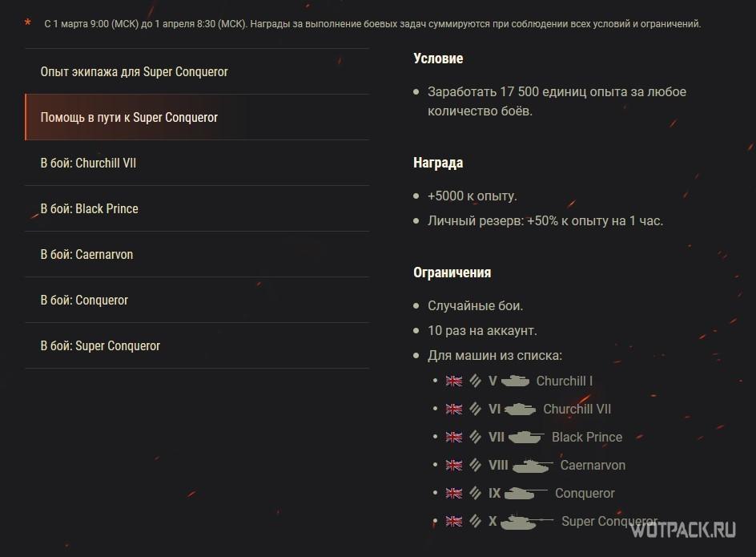Select the В бой: Caernarvon tab
The height and width of the screenshot is (557, 756).
coord(86,255)
